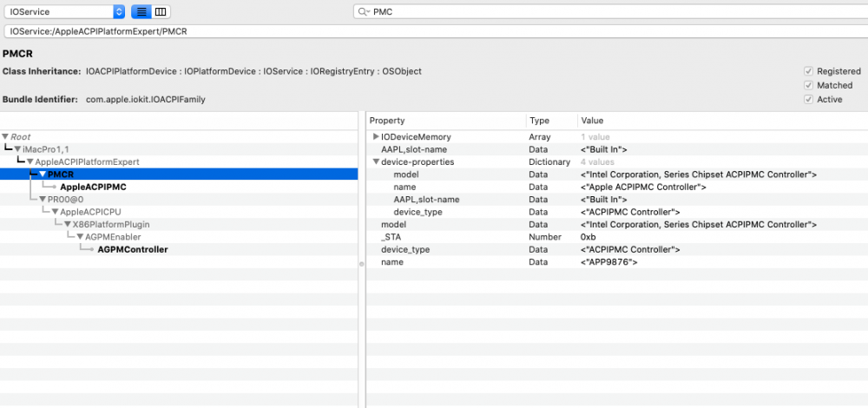Click the 0xb value cell
The height and width of the screenshot is (408, 868).
(x=588, y=237)
